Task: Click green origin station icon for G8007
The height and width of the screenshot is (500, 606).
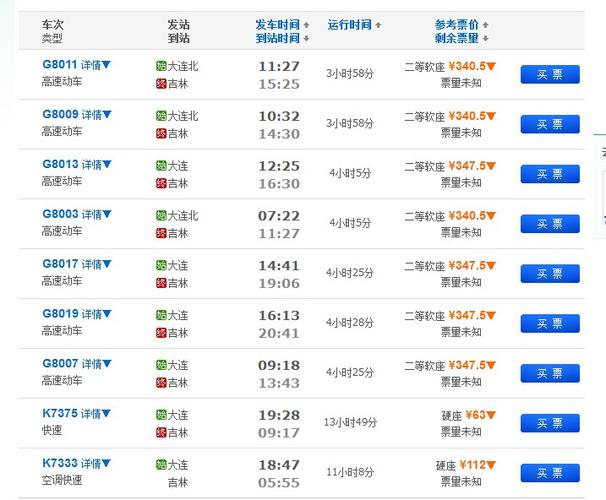Action: (161, 365)
